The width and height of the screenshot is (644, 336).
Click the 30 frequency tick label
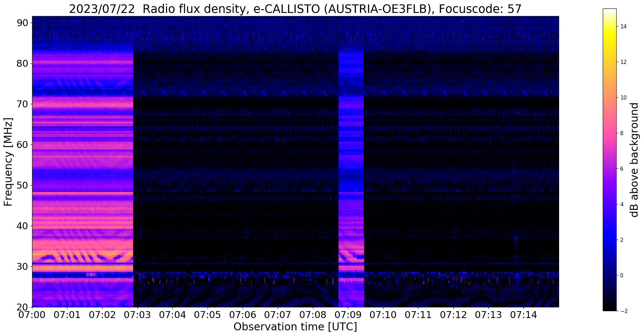(x=22, y=266)
